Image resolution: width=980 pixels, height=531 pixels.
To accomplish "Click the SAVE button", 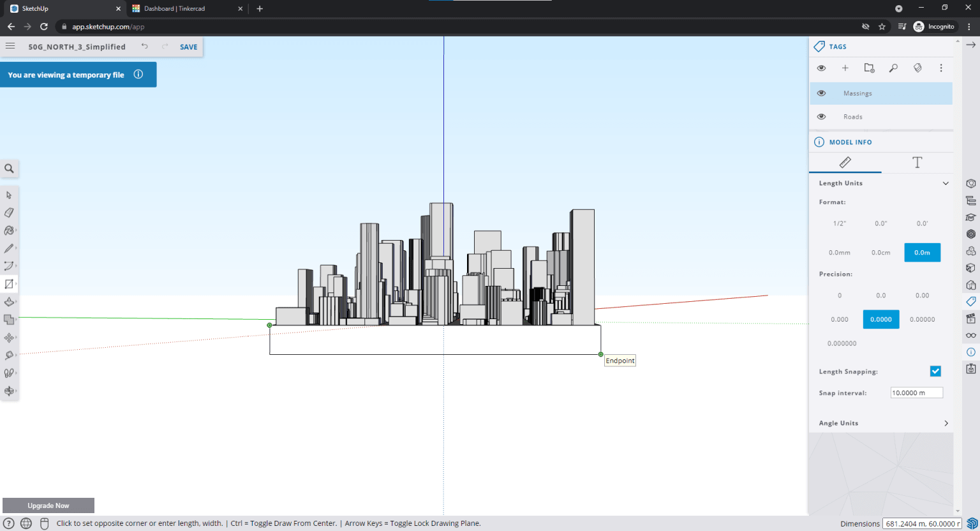I will click(188, 47).
